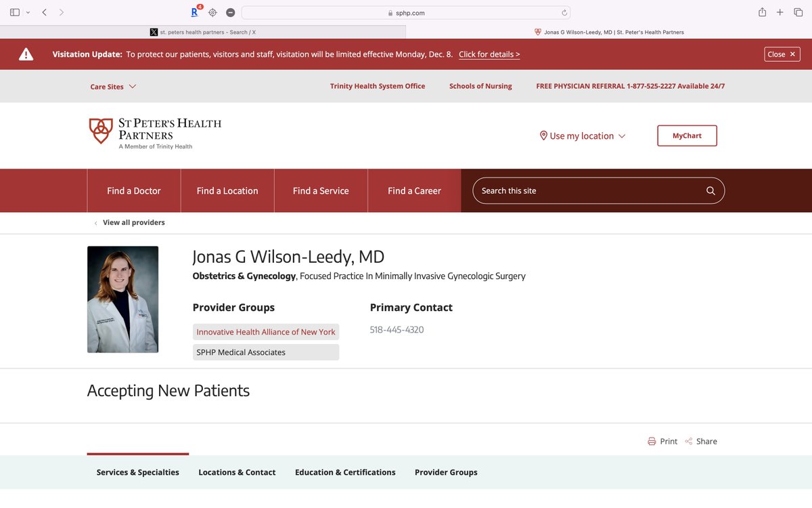Go forward with the browser arrow

62,12
